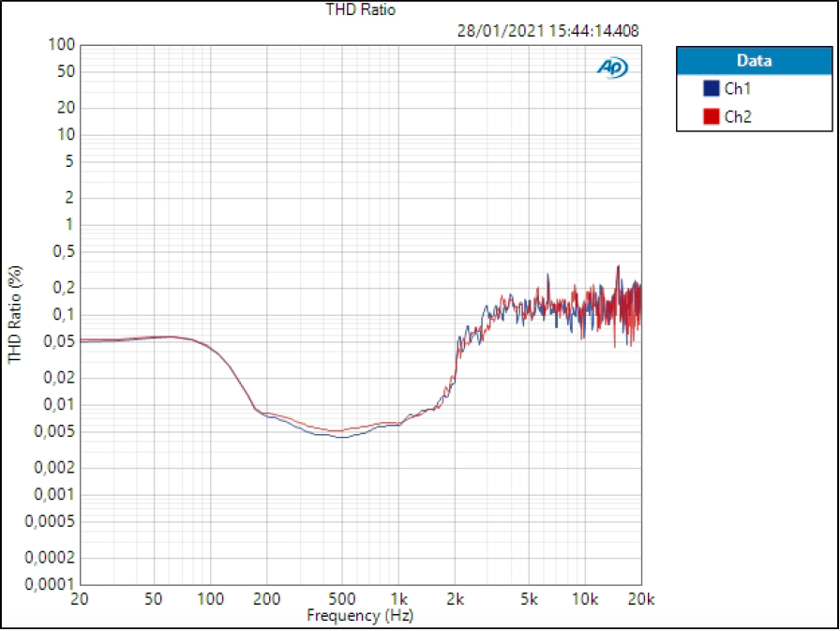Click the Data legend header
Screen dimensions: 840x631
click(755, 61)
